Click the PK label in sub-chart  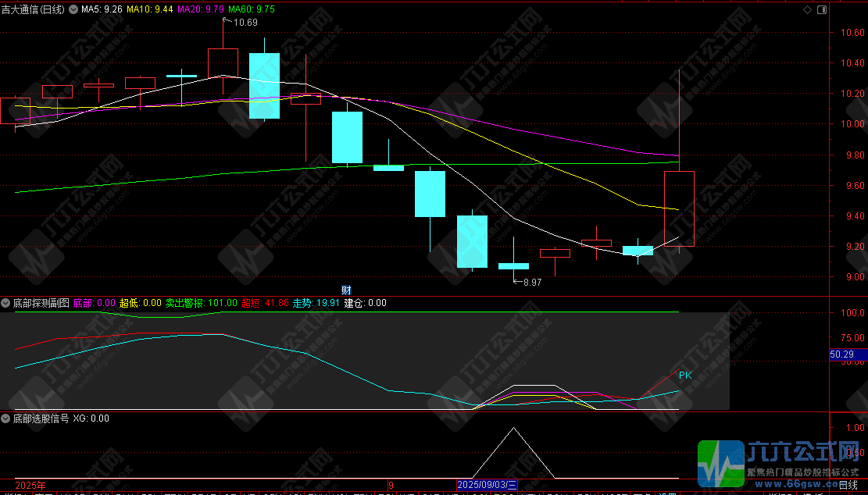[x=685, y=376]
